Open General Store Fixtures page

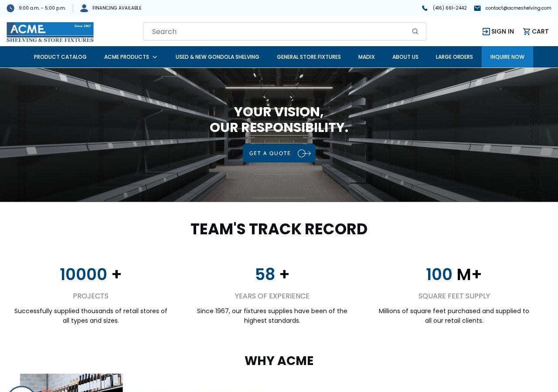309,57
